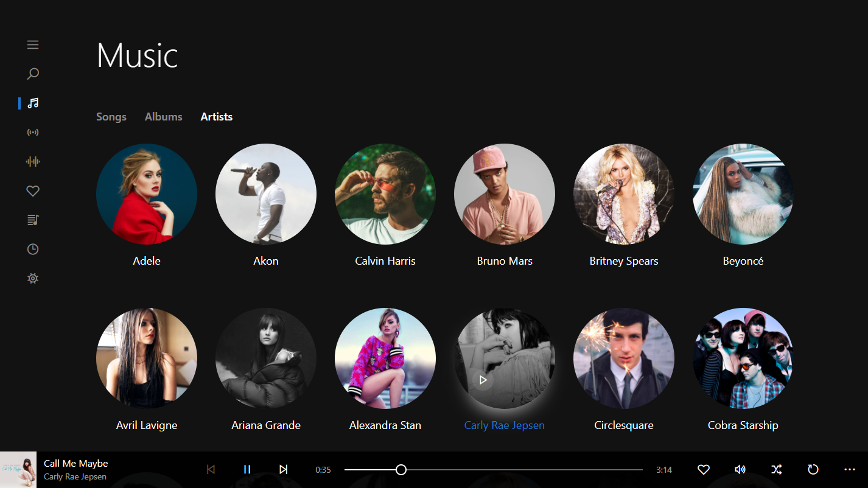868x488 pixels.
Task: Open Cobra Starship artist photo
Action: [x=743, y=358]
